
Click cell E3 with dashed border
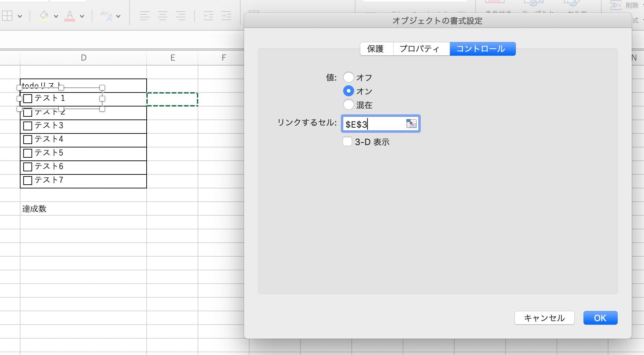[172, 99]
